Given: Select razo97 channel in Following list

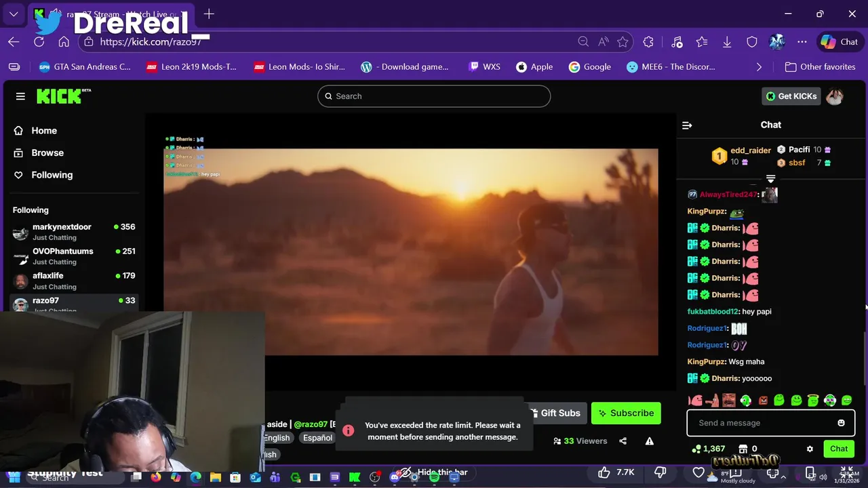Looking at the screenshot, I should pos(75,304).
